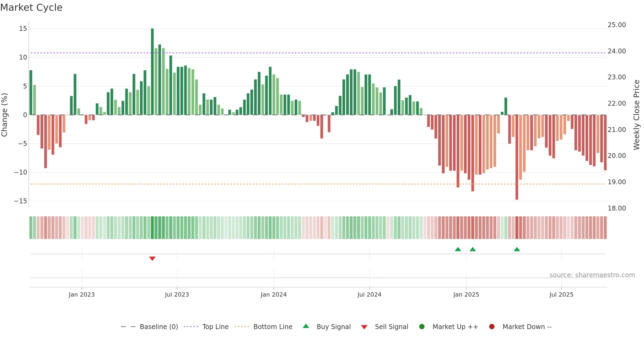
Task: Select the red sell signal marker near Jul 2023
Action: tap(152, 258)
